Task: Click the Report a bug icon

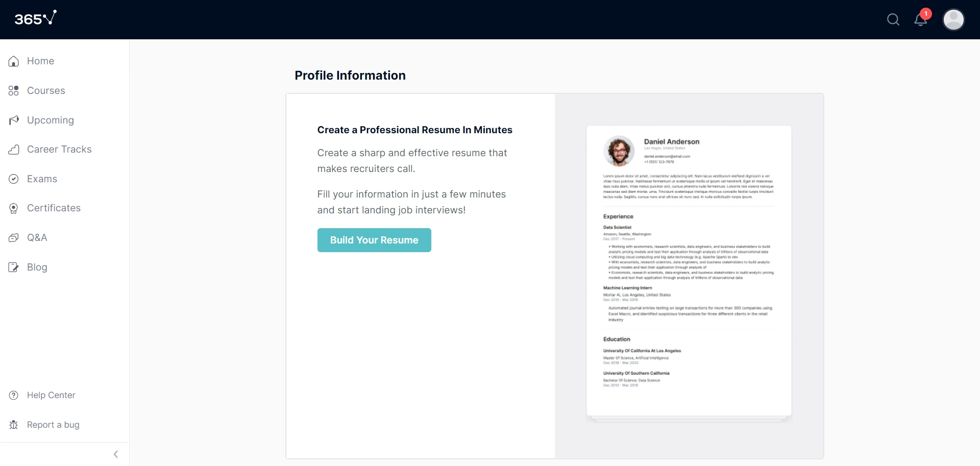Action: point(14,425)
